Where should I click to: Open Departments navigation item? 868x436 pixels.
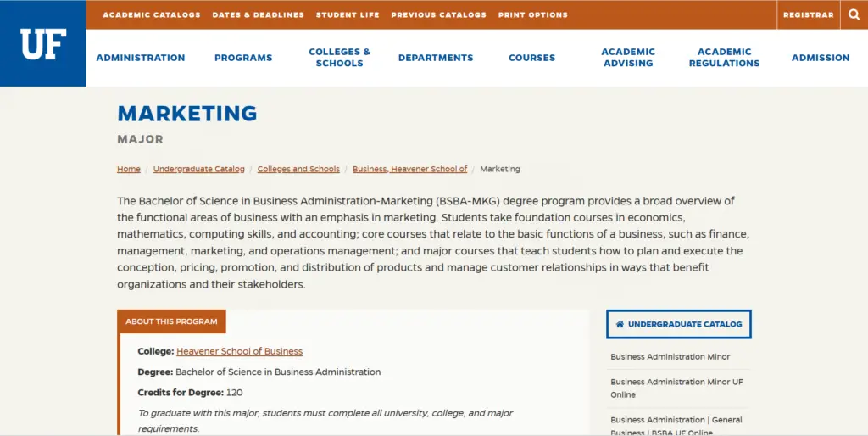tap(436, 58)
